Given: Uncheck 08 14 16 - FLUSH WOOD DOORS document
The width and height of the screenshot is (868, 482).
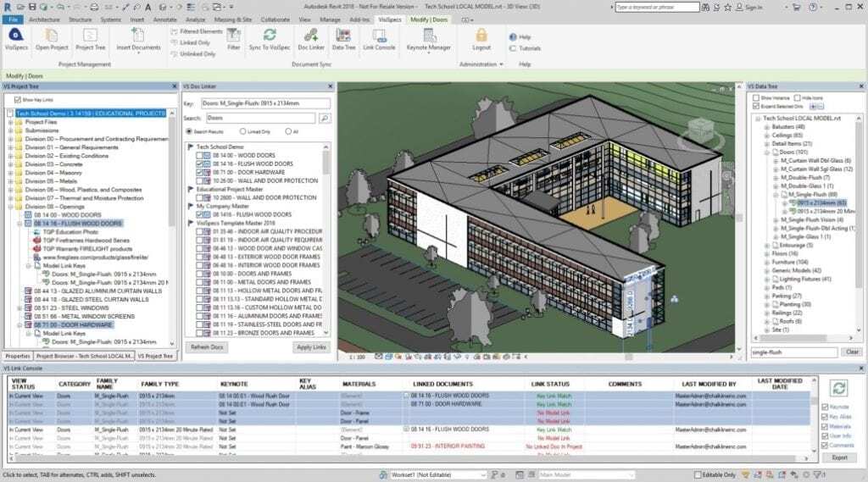Looking at the screenshot, I should coord(199,163).
